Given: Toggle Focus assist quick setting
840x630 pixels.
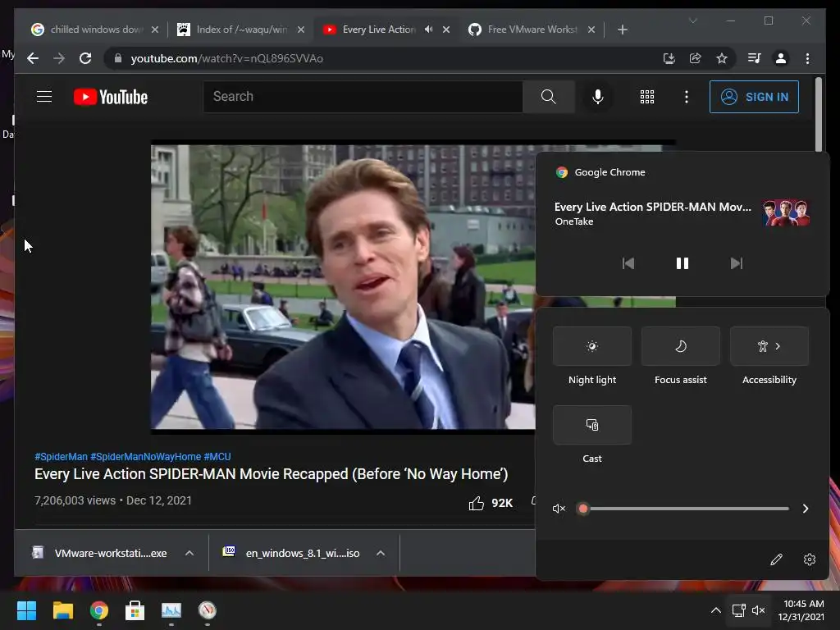Looking at the screenshot, I should tap(680, 346).
